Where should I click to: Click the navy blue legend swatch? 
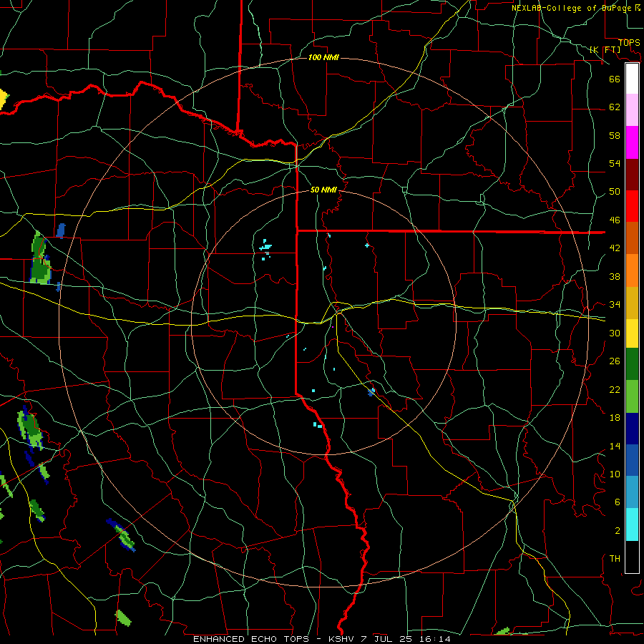[632, 429]
